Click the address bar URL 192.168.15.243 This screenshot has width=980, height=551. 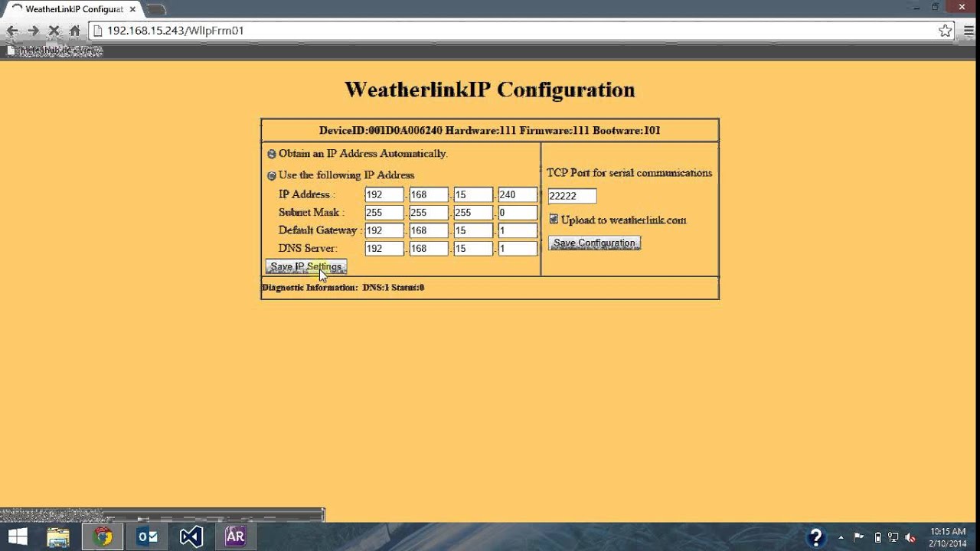click(175, 31)
